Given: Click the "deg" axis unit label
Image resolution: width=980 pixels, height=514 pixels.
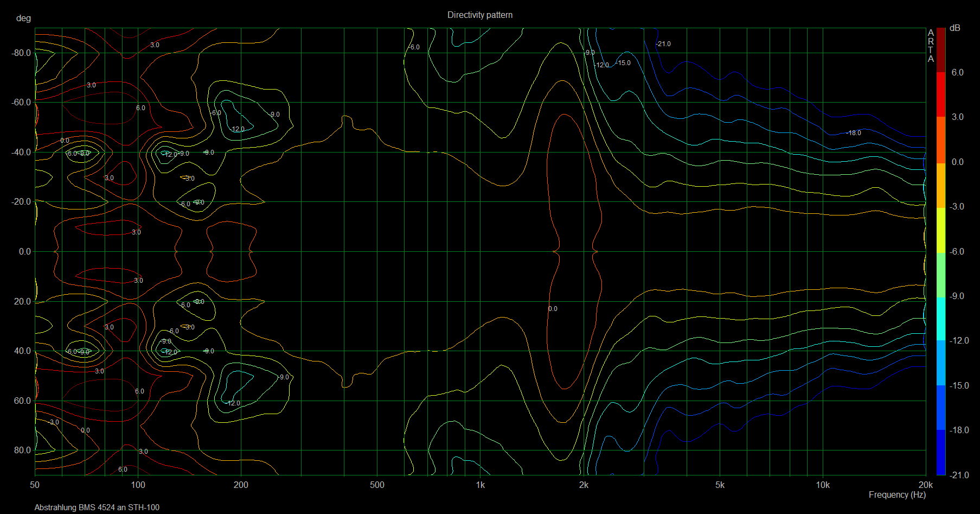Looking at the screenshot, I should click(24, 18).
